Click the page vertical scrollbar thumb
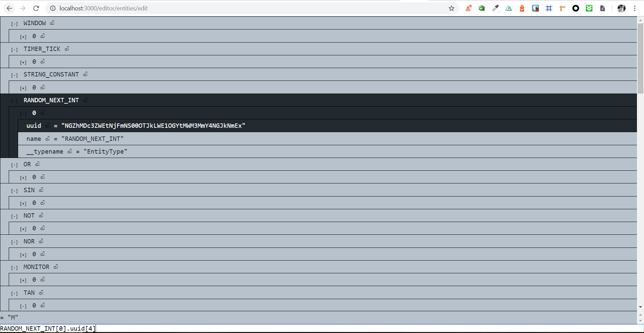Screen dimensions: 644x333 (640, 58)
